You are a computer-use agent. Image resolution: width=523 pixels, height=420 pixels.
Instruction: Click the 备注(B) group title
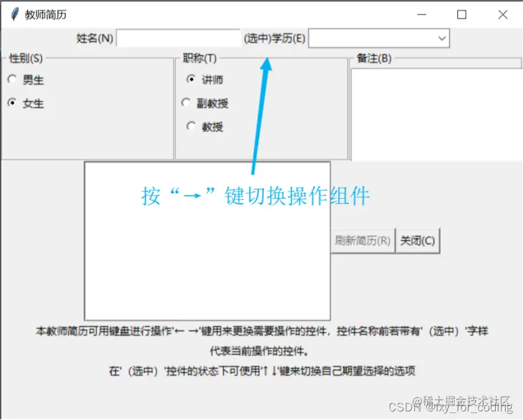click(x=374, y=58)
